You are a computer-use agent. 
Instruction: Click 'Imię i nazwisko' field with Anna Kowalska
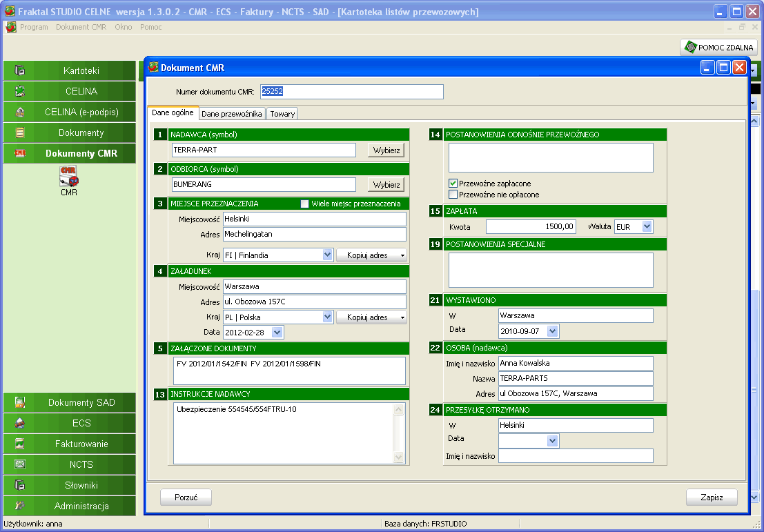(x=576, y=363)
